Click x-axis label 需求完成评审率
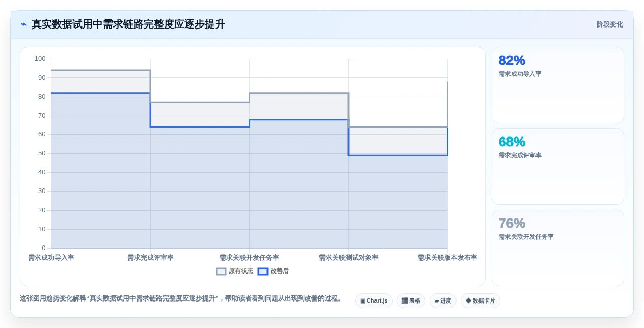Screen dimensions: 644x328 tap(150, 258)
